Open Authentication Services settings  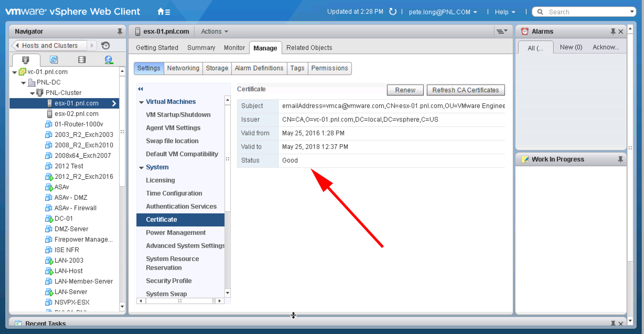181,207
